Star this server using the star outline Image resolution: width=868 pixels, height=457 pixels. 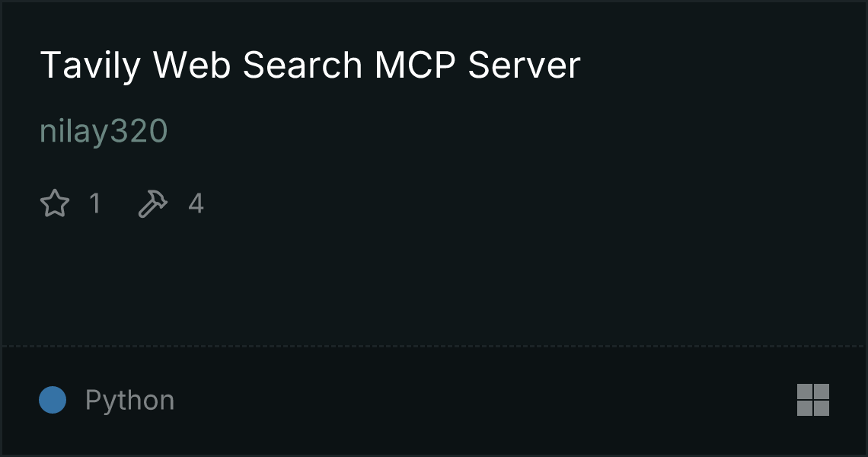55,203
